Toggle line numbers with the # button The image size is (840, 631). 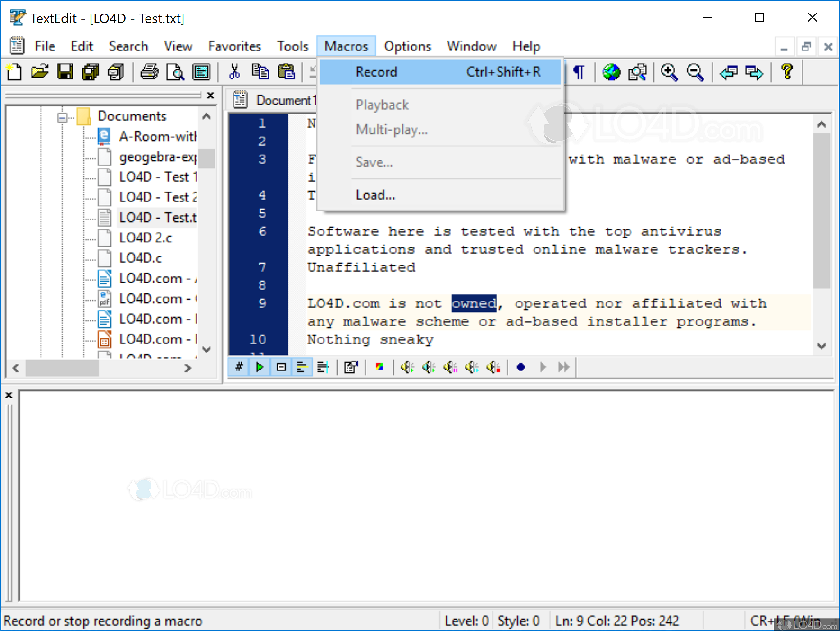pos(238,367)
